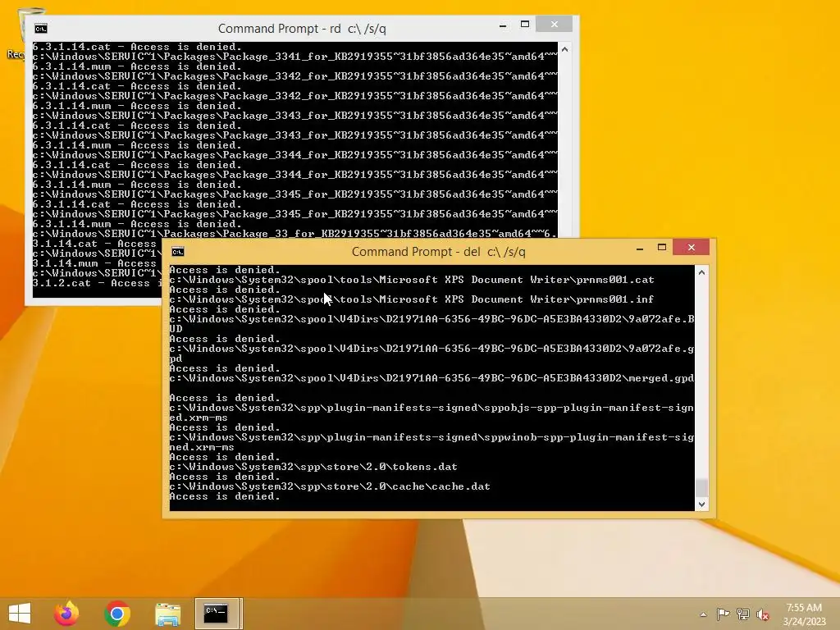Open the muted volume tray icon
Screen dimensions: 840x630
point(762,614)
